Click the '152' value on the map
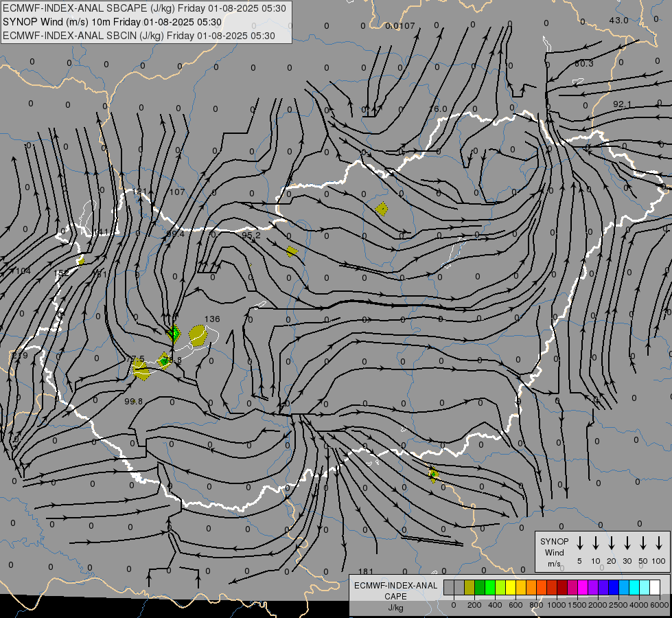 pyautogui.click(x=61, y=273)
